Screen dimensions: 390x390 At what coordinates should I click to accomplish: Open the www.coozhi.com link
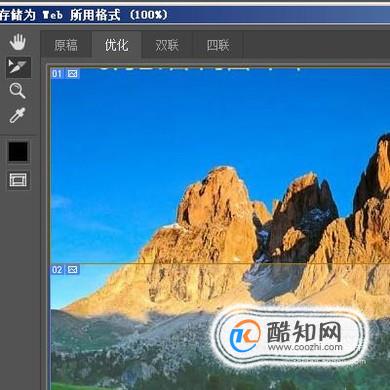tap(305, 347)
